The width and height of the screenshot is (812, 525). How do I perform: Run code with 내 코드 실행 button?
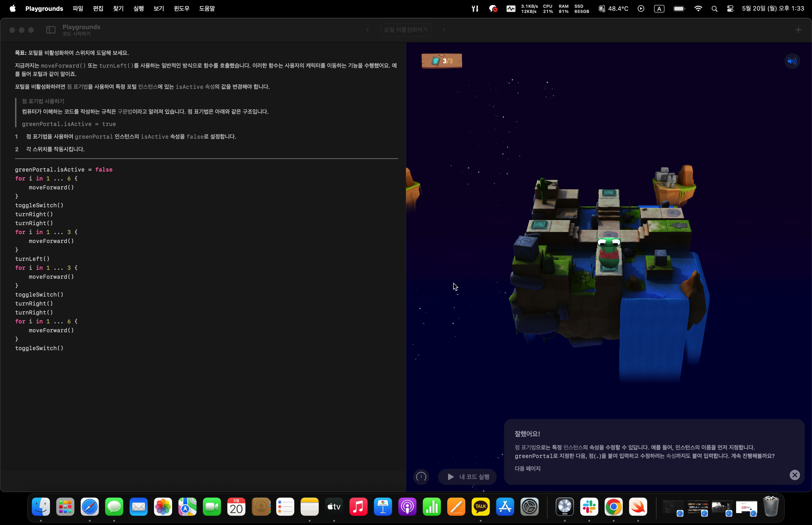tap(468, 477)
